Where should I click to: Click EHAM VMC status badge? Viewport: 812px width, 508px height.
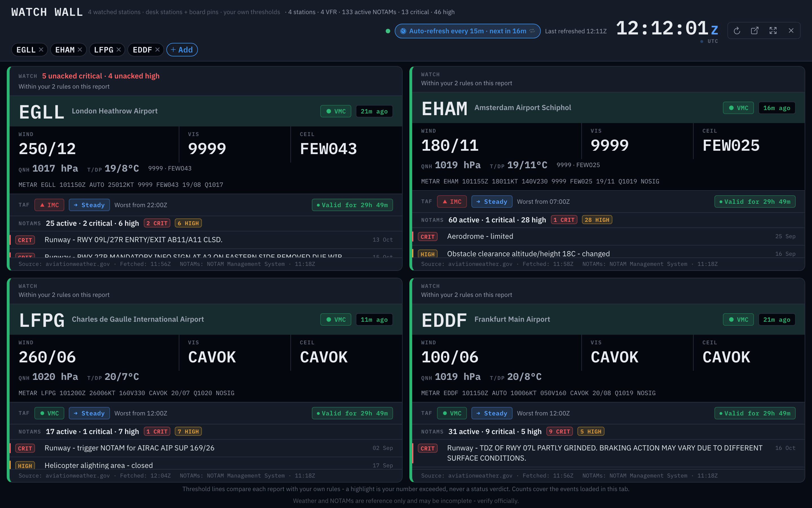click(738, 108)
